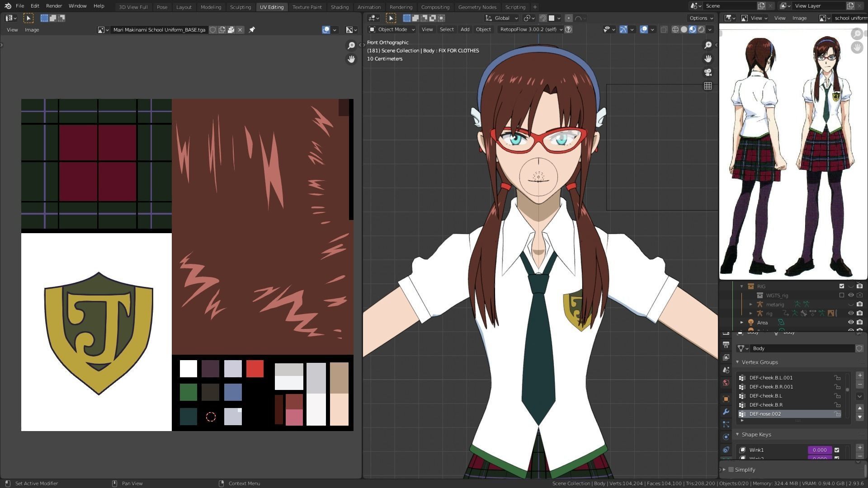Open Object menu in 3D viewport
The width and height of the screenshot is (868, 488).
click(483, 29)
